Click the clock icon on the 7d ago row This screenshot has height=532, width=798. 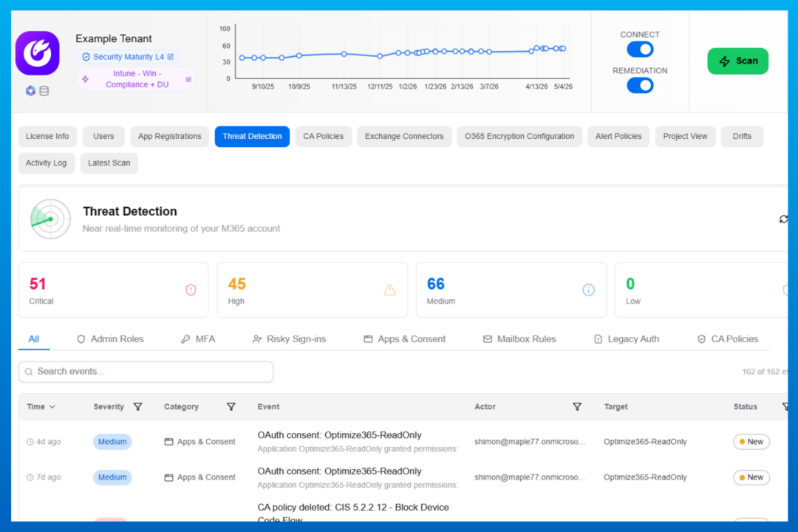tap(30, 477)
